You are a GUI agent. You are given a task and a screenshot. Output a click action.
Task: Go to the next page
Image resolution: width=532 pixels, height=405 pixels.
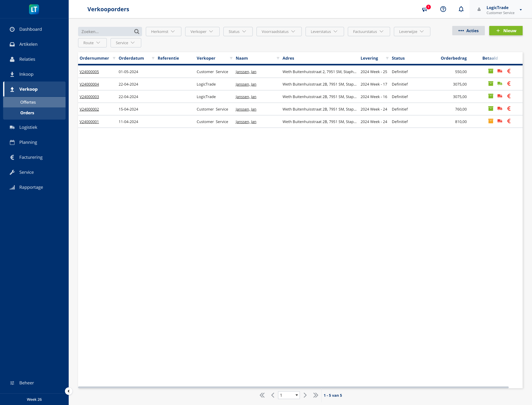tap(305, 395)
